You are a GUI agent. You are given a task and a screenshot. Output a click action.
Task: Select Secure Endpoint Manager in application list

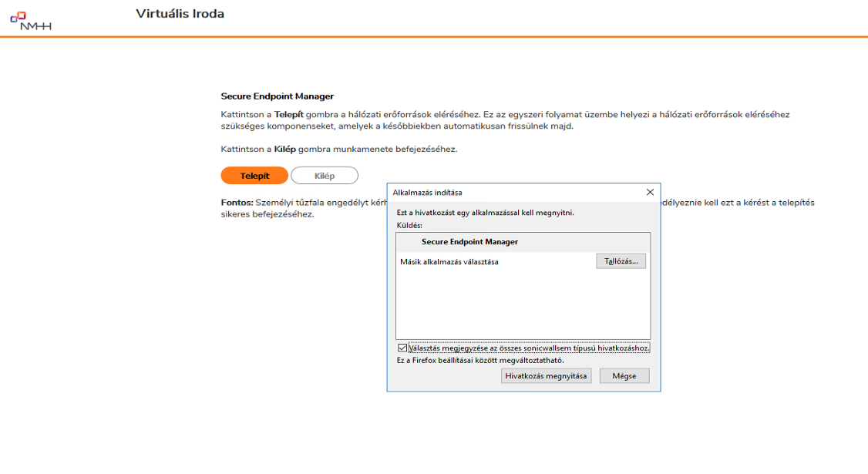(469, 242)
